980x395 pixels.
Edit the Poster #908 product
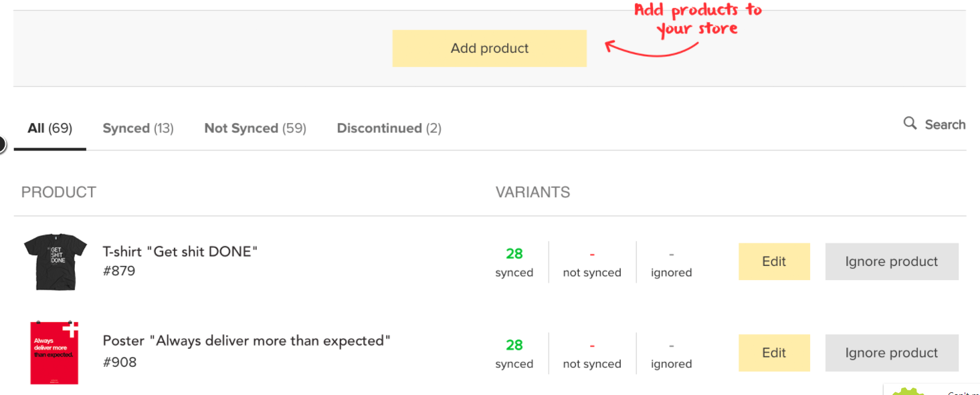pos(774,353)
